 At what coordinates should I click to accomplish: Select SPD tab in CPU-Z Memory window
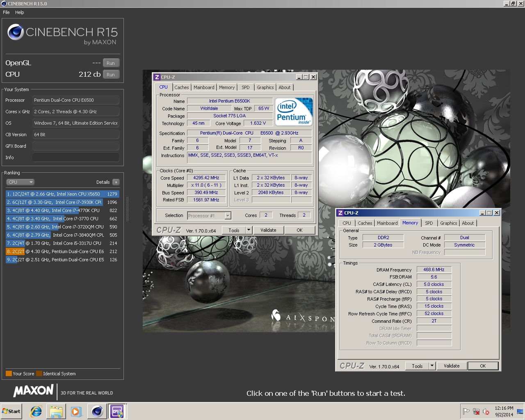click(x=429, y=223)
